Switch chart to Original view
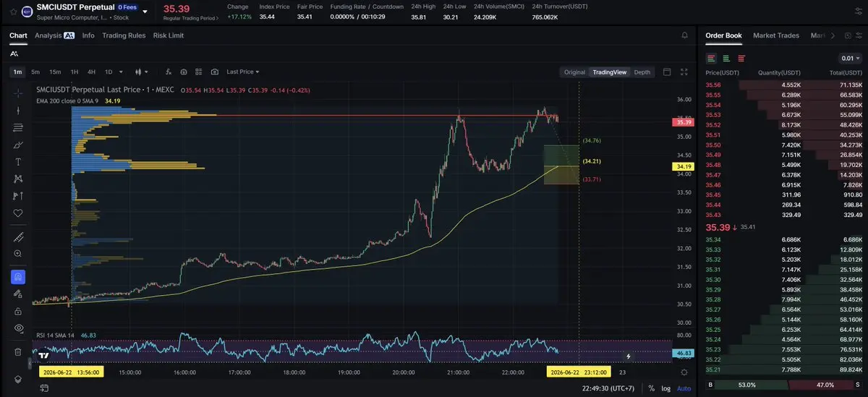Image resolution: width=868 pixels, height=397 pixels. [574, 72]
